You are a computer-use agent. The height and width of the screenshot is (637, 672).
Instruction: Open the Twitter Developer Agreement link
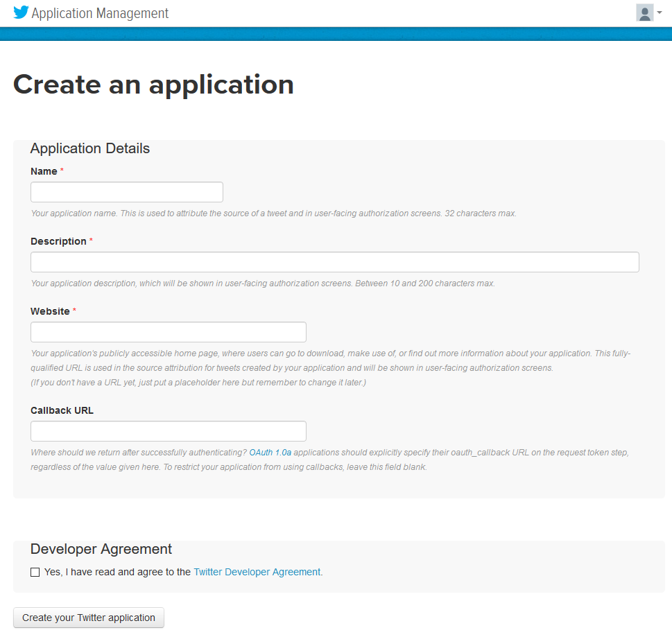click(x=257, y=572)
